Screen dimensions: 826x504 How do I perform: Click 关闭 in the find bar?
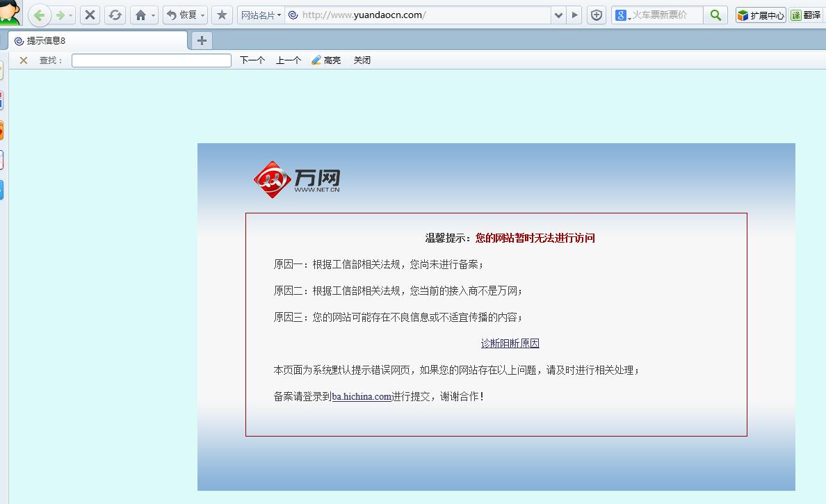pyautogui.click(x=362, y=60)
